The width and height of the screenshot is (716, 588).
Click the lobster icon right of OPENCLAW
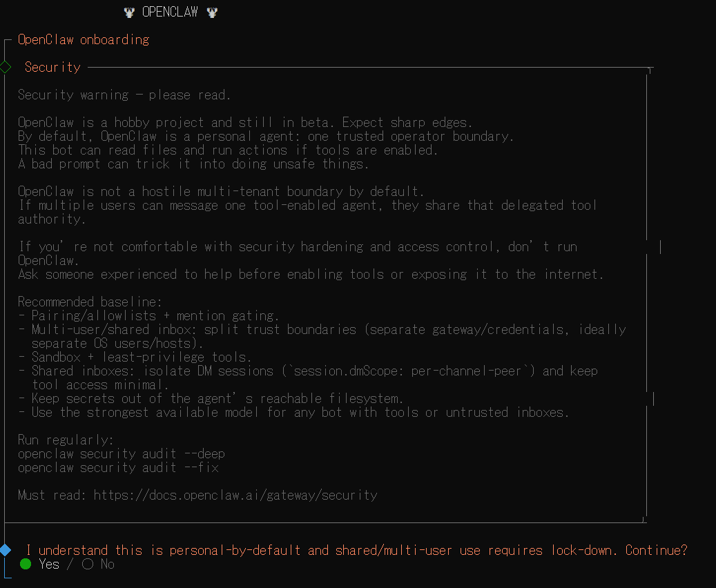point(211,12)
